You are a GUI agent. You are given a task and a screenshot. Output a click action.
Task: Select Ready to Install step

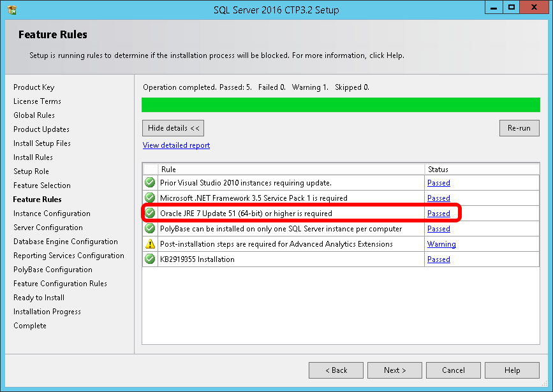coord(39,298)
